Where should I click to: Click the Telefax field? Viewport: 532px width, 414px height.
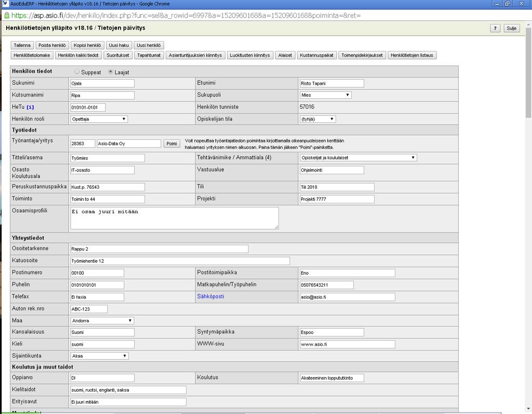[97, 297]
